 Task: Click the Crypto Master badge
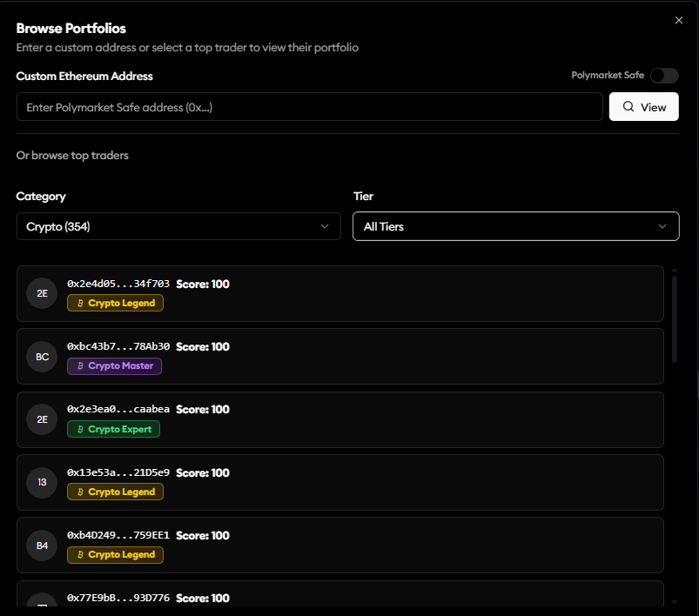click(114, 366)
